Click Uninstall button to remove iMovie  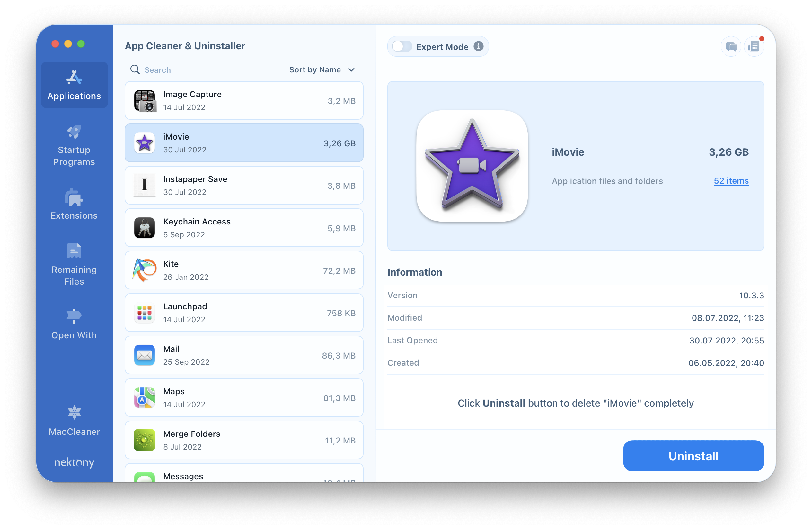tap(693, 455)
